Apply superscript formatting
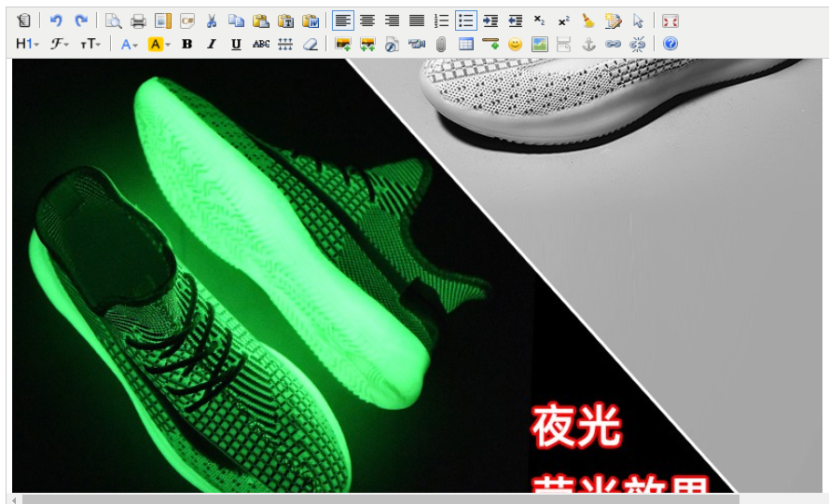 click(x=564, y=20)
